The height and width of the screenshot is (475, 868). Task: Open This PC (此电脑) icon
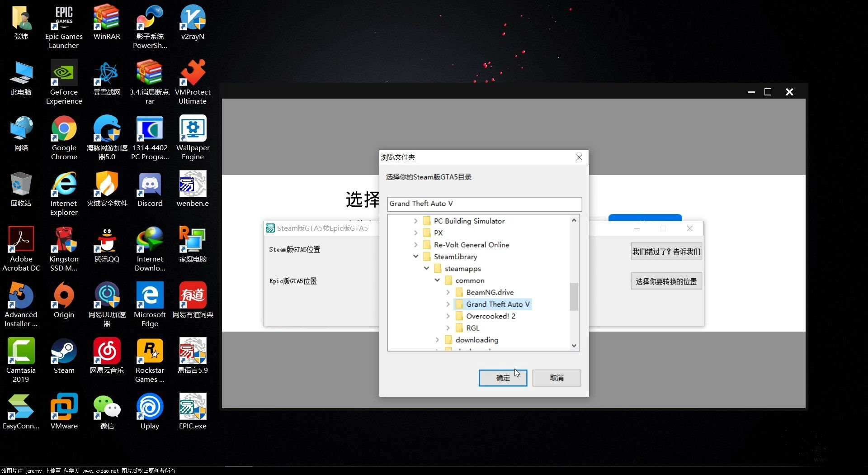[21, 78]
